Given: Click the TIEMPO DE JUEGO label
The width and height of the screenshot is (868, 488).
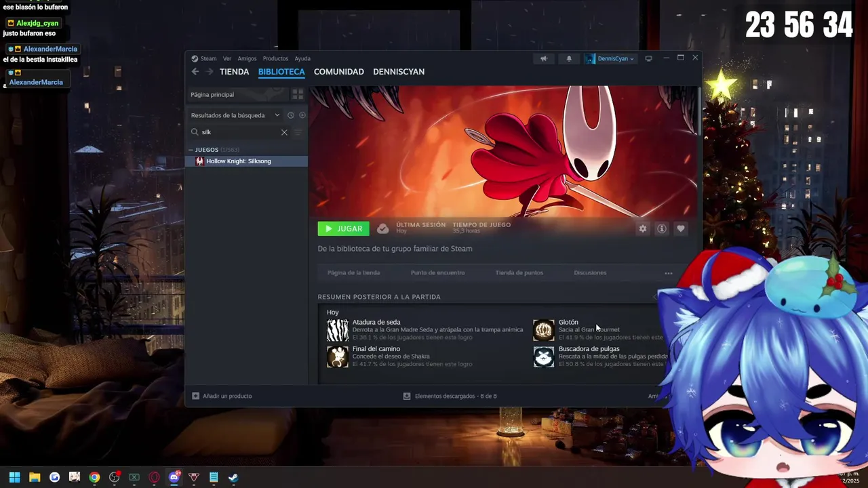Looking at the screenshot, I should (x=481, y=224).
